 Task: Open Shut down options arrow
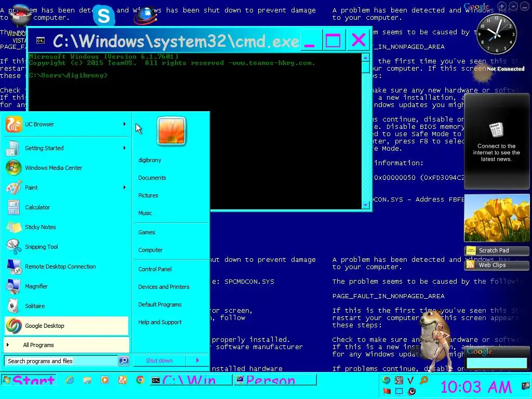(x=197, y=361)
